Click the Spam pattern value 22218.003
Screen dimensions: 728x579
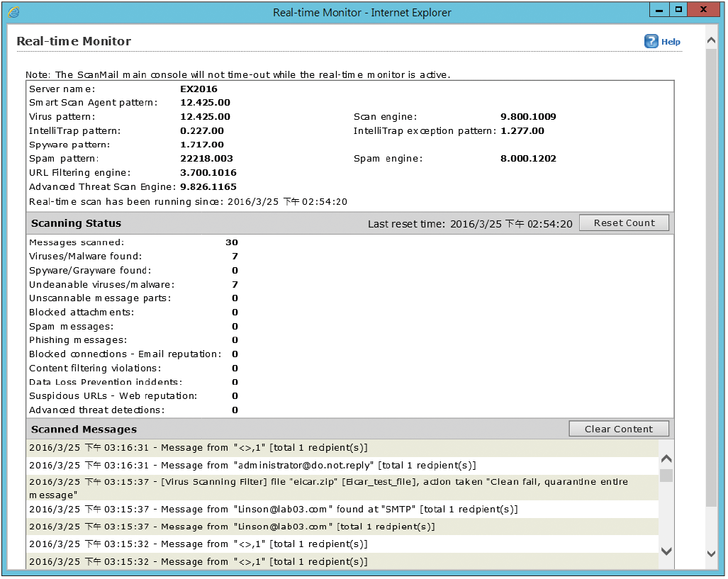(x=206, y=159)
